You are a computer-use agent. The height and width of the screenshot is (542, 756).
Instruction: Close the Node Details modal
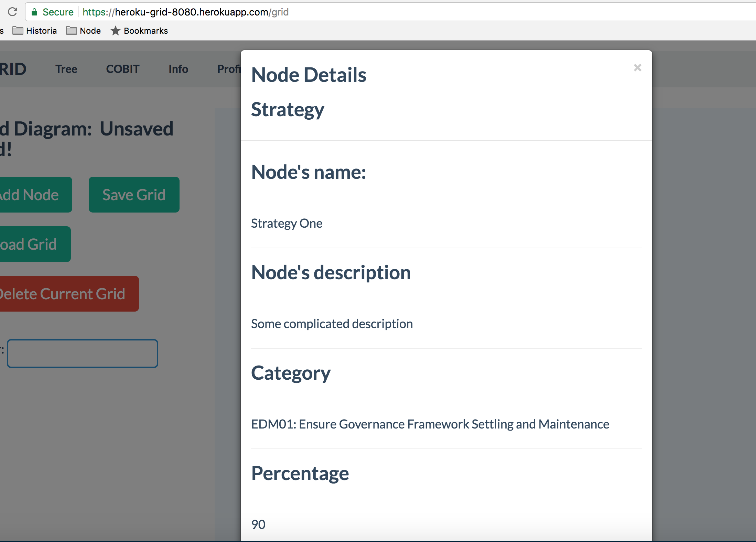point(637,68)
